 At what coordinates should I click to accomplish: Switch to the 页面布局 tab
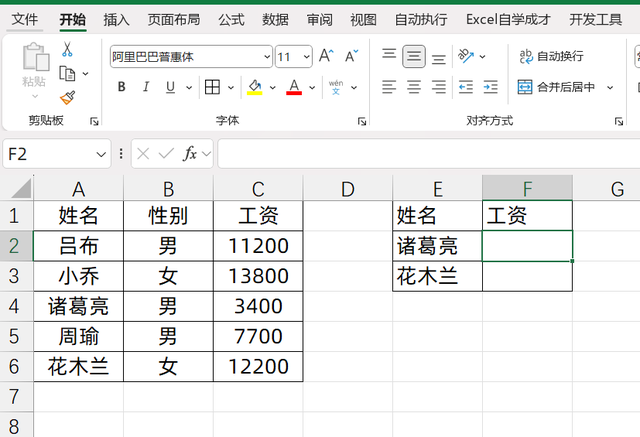point(174,20)
